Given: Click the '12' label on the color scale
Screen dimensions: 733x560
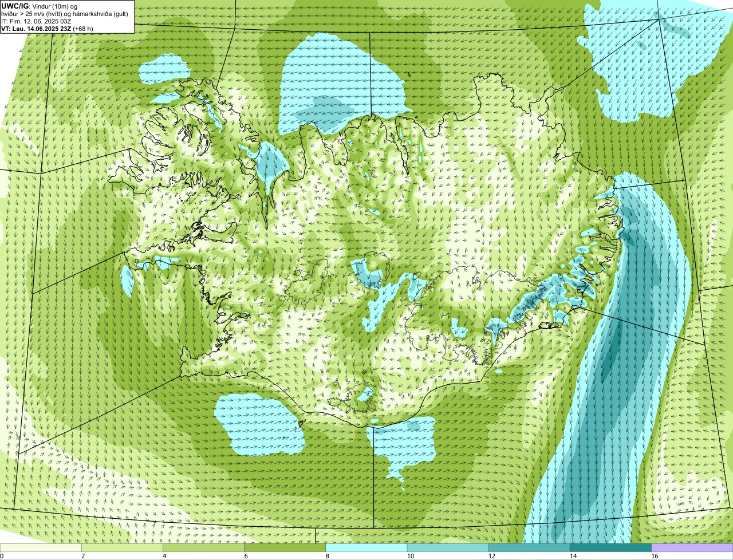Looking at the screenshot, I should point(492,556).
